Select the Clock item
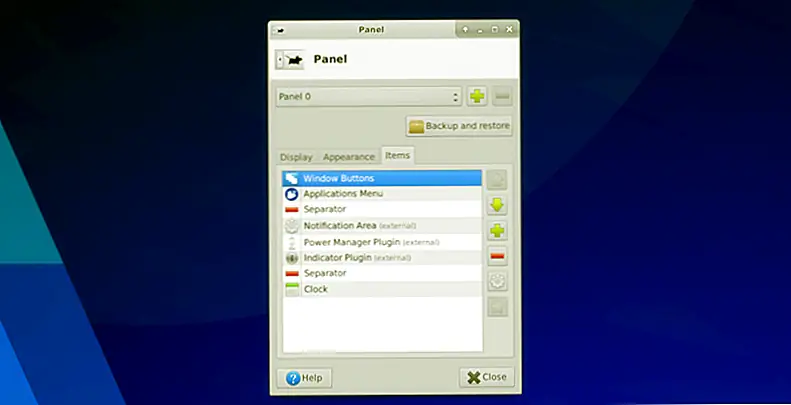Viewport: 791px width, 405px height. (x=315, y=289)
